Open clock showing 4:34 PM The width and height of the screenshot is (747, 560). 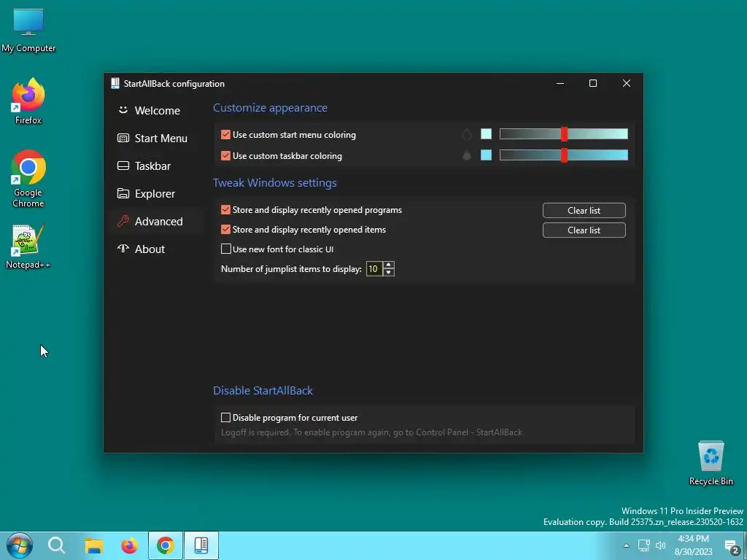pos(693,545)
